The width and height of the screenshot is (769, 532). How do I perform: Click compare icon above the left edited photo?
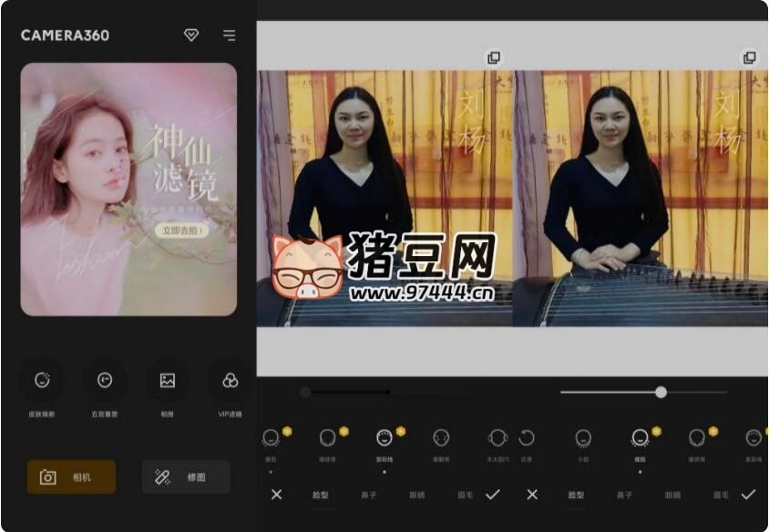494,57
